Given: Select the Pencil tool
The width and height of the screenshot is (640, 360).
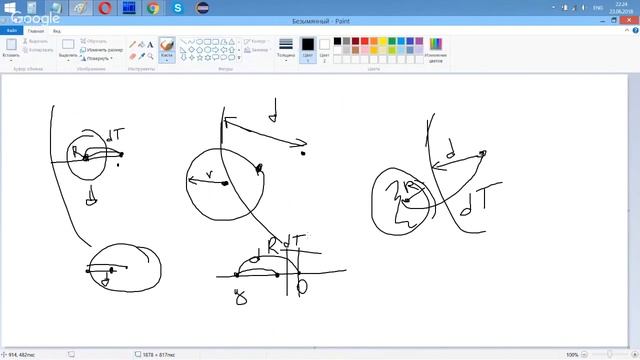Looking at the screenshot, I should click(133, 44).
